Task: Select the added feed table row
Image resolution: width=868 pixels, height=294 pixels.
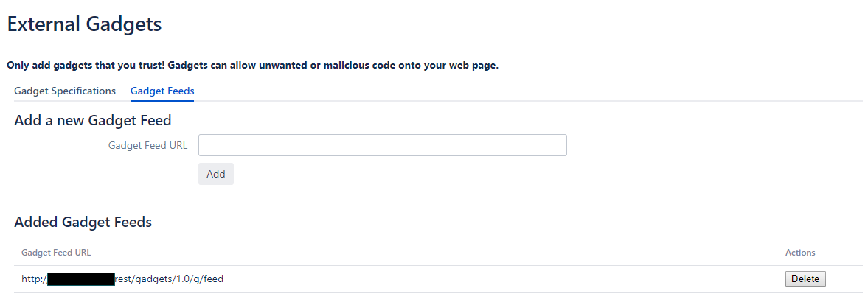Action: (438, 279)
